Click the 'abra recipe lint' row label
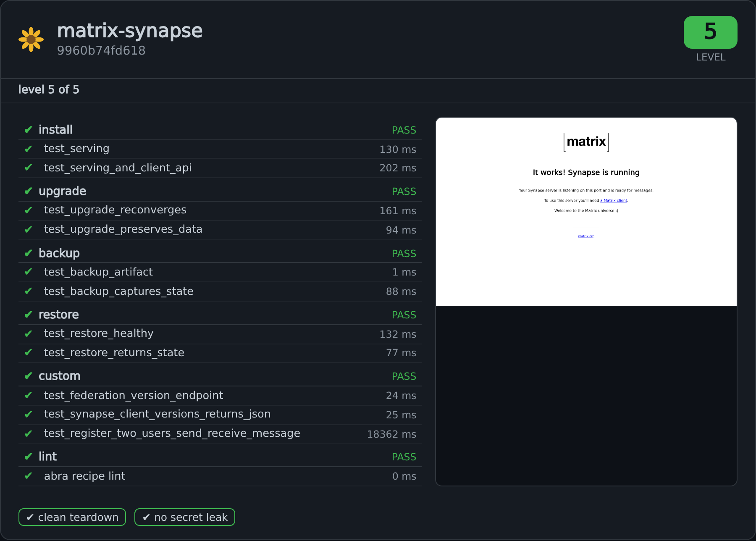 (x=84, y=476)
